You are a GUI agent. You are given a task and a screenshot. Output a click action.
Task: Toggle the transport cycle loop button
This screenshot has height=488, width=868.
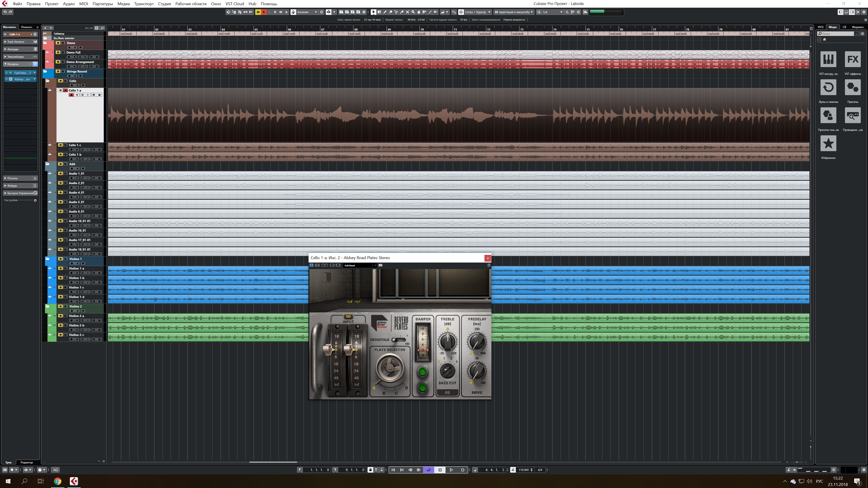pyautogui.click(x=429, y=470)
